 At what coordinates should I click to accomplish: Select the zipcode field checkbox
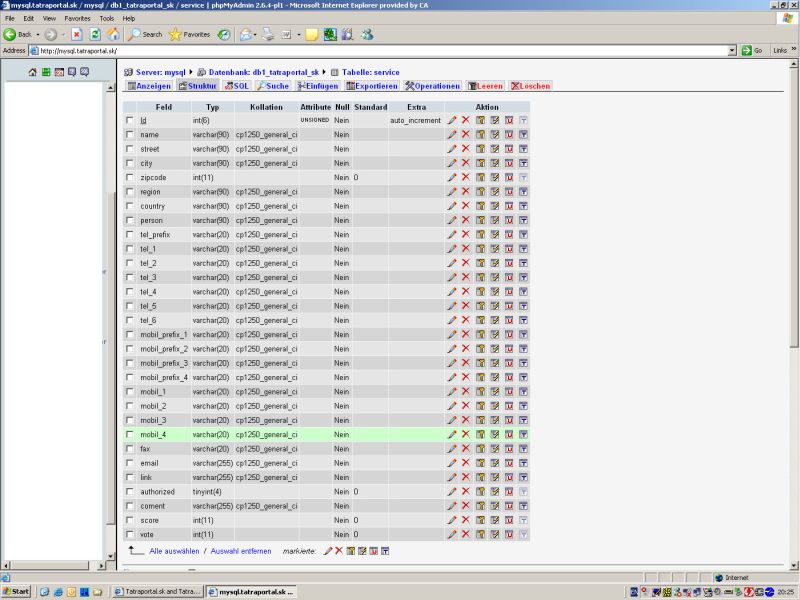[x=130, y=178]
